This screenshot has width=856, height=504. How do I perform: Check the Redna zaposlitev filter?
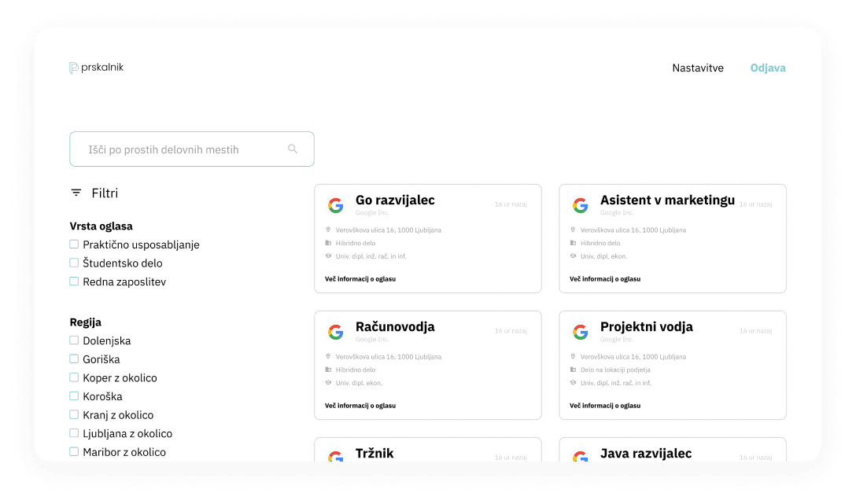pyautogui.click(x=72, y=281)
